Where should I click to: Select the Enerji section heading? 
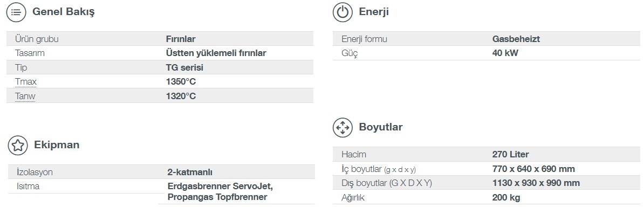point(374,12)
